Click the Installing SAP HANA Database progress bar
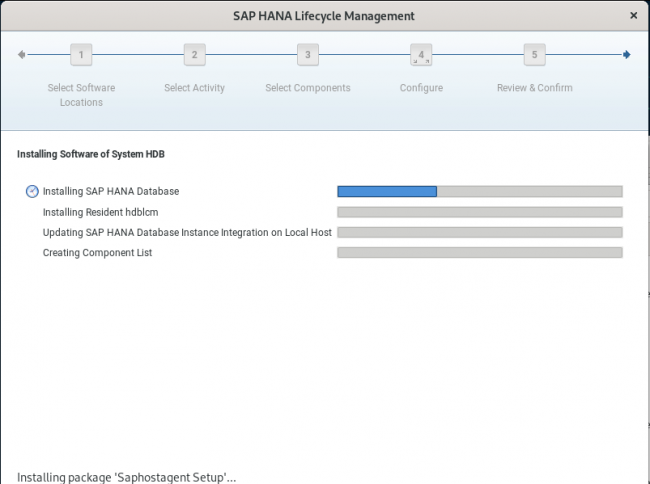Screen dimensions: 650x484 [480, 191]
